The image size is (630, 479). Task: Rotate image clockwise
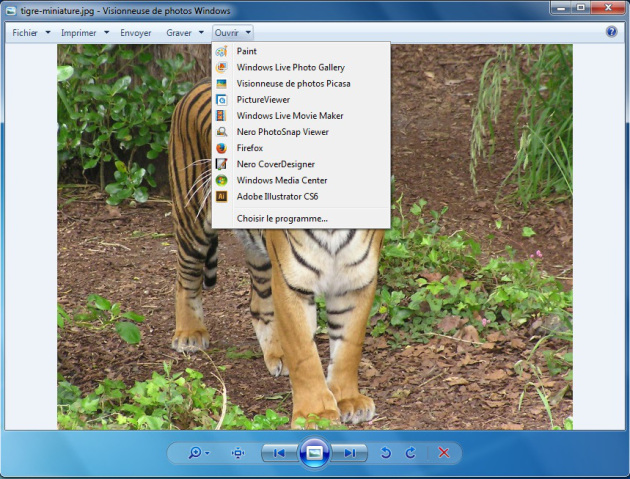point(411,453)
